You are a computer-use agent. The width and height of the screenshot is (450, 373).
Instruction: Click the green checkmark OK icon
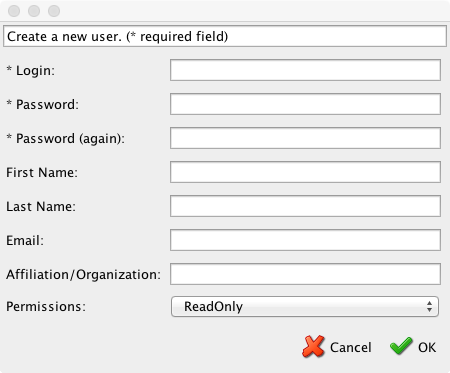[401, 346]
